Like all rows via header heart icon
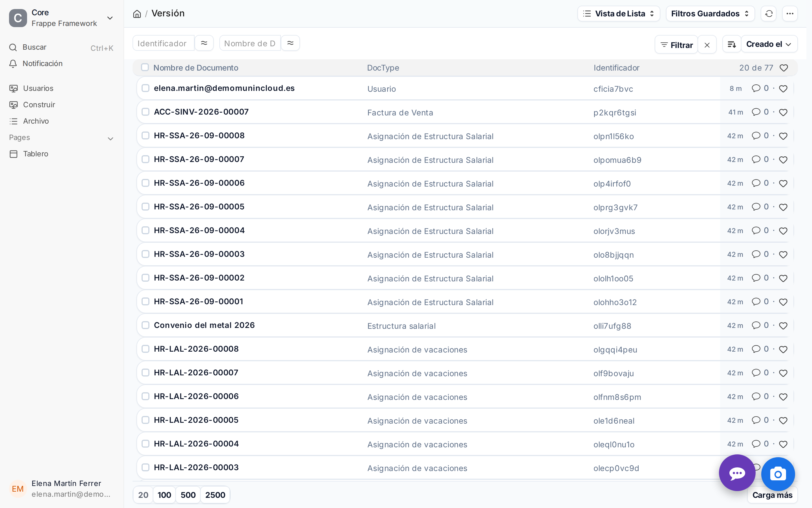The image size is (812, 508). (x=784, y=68)
